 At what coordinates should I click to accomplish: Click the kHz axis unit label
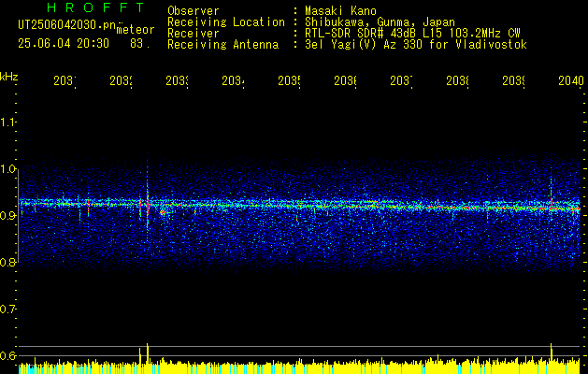(x=9, y=77)
